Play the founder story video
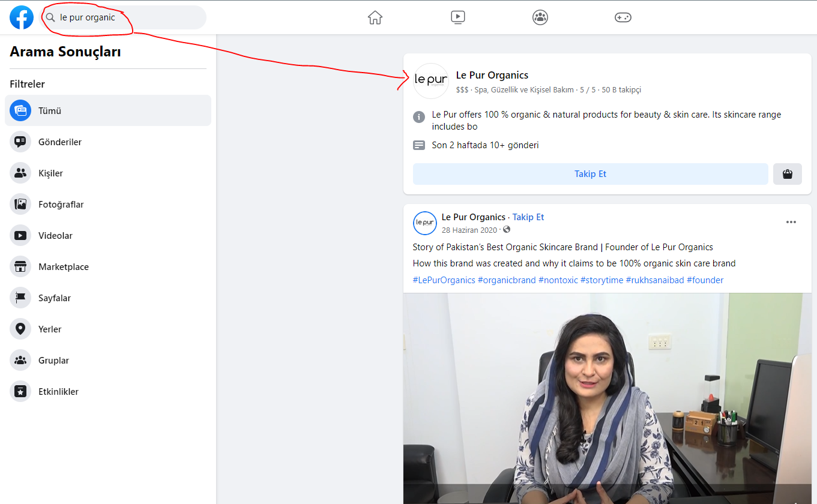817x504 pixels. tap(607, 398)
